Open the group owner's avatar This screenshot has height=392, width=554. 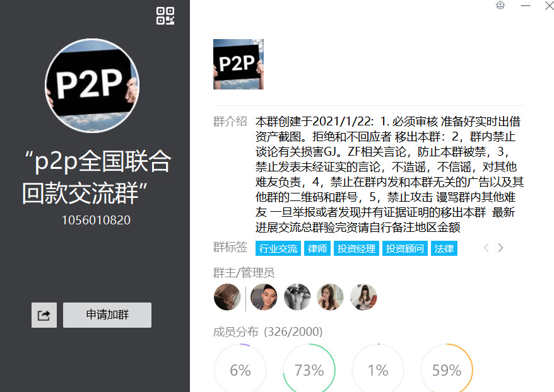point(227,297)
